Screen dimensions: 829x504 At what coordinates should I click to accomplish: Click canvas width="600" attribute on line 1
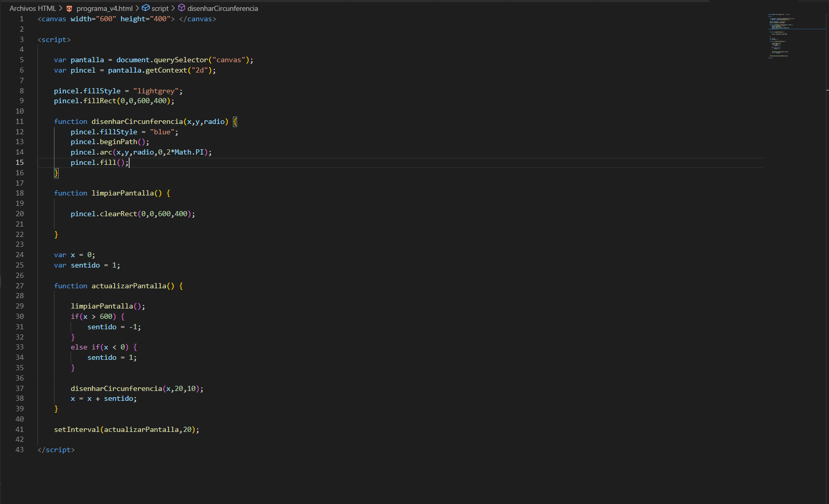tap(93, 19)
